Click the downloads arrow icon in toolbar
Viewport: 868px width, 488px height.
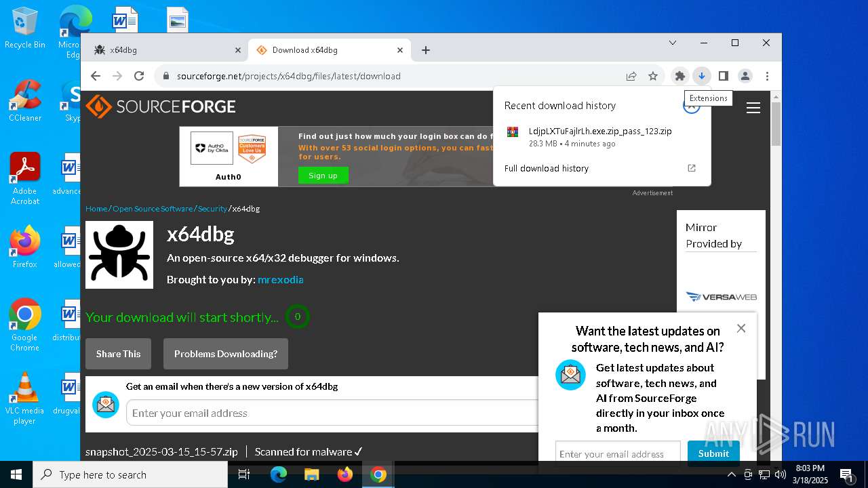coord(702,76)
